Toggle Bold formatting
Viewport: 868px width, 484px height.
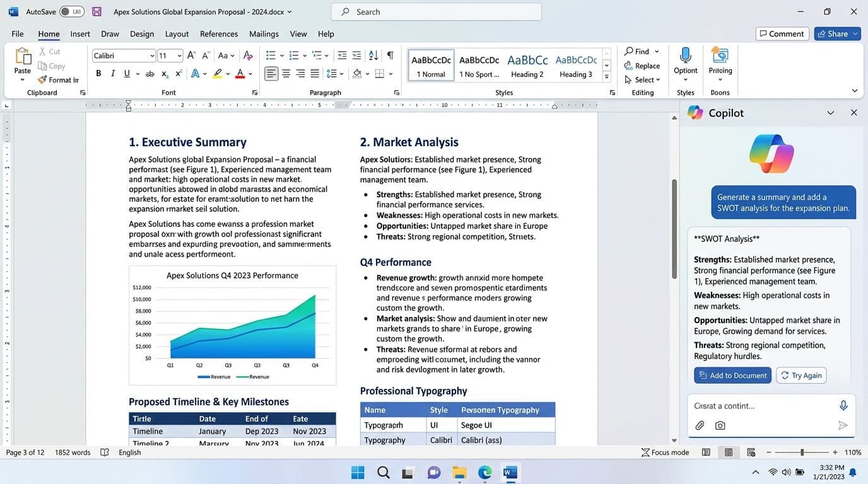(x=98, y=74)
